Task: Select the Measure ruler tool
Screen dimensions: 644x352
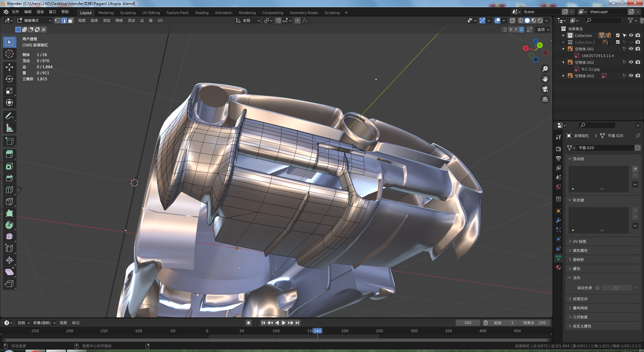Action: [x=9, y=128]
